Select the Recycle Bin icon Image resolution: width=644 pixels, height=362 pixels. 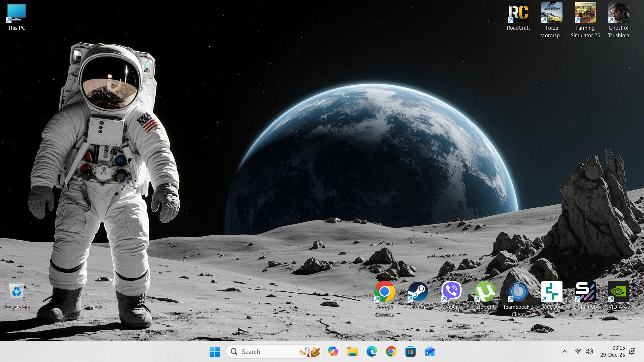17,292
